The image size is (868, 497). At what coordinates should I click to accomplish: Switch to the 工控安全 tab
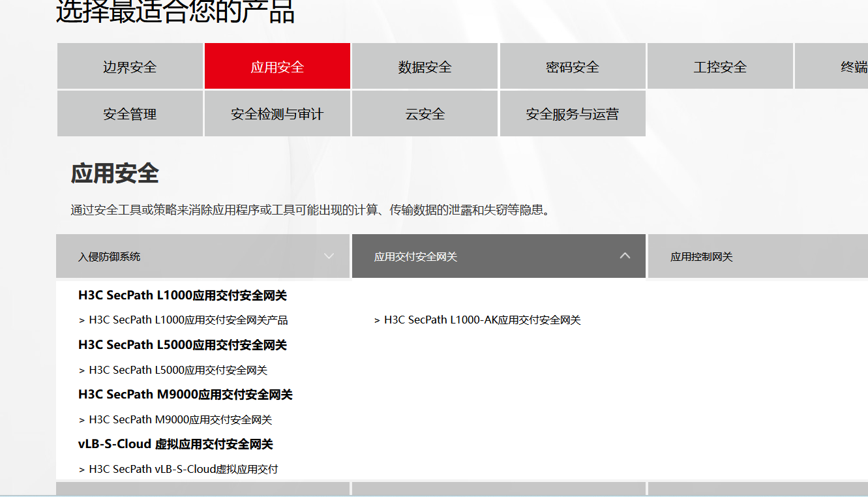pyautogui.click(x=720, y=66)
